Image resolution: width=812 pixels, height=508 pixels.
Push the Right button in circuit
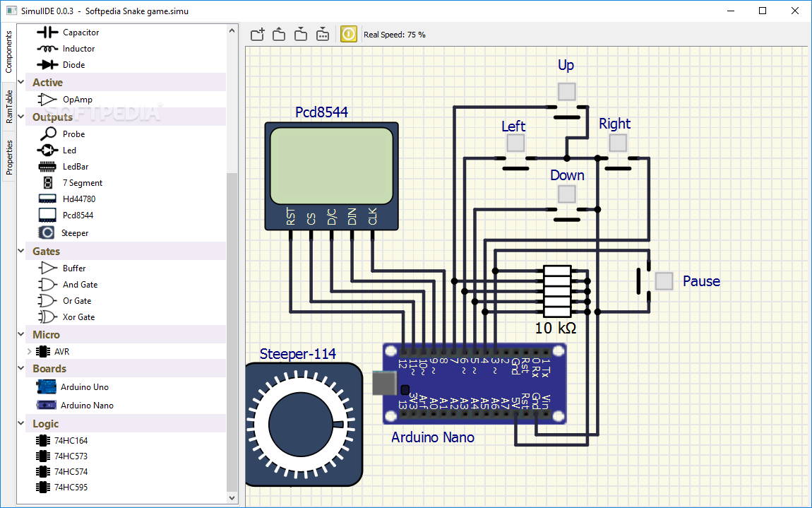[x=618, y=143]
